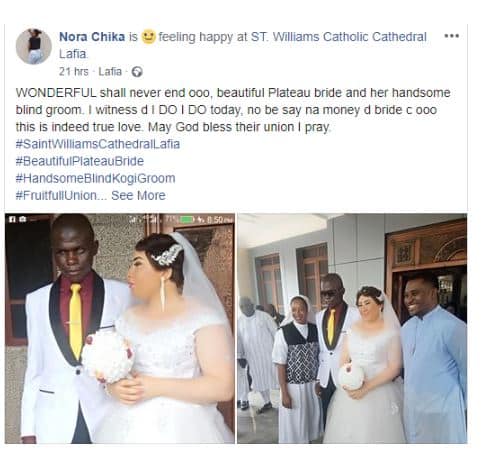The height and width of the screenshot is (464, 494).
Task: Open hashtag #FruitfullUnion
Action: coord(57,196)
